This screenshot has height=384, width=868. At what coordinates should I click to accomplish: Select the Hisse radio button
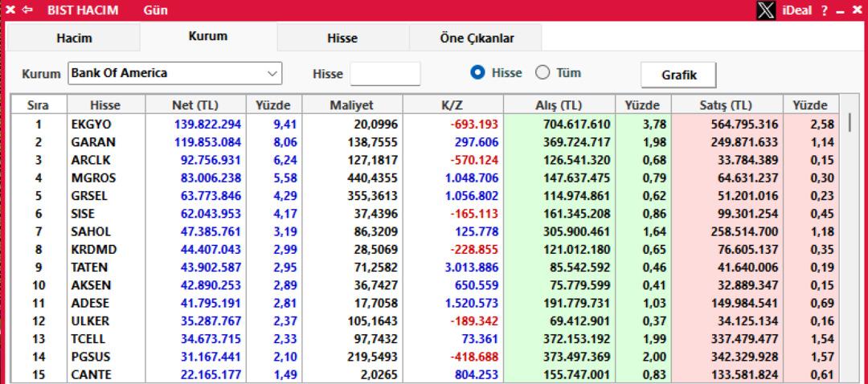[x=477, y=73]
